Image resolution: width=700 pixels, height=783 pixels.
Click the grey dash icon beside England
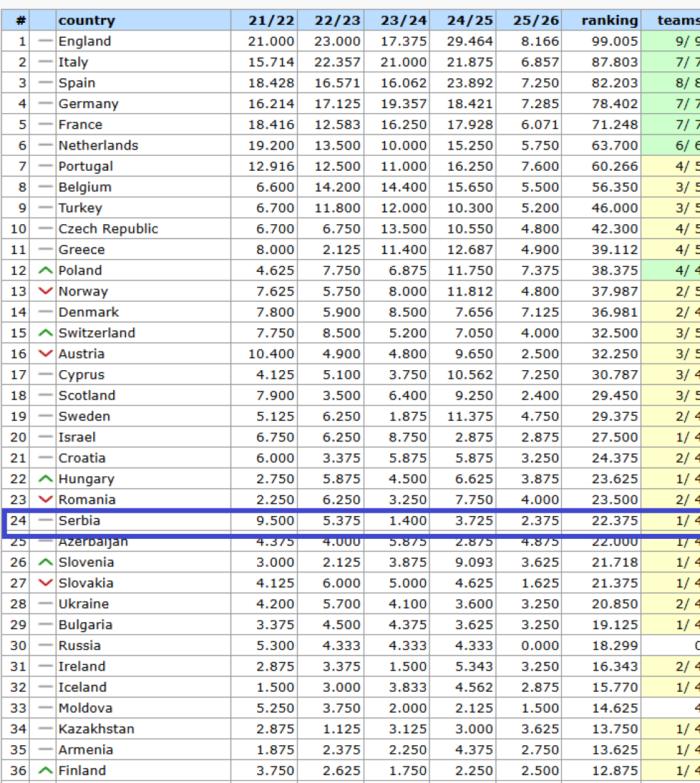click(45, 41)
